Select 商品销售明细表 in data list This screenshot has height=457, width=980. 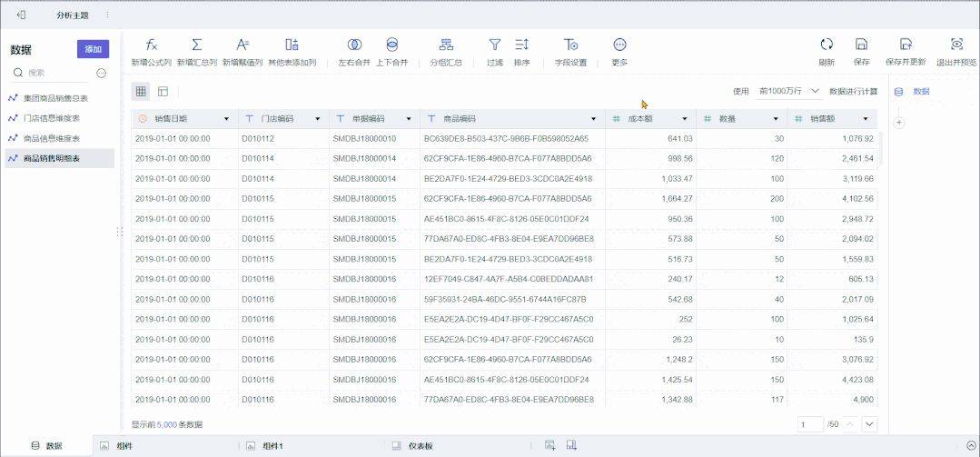(57, 158)
